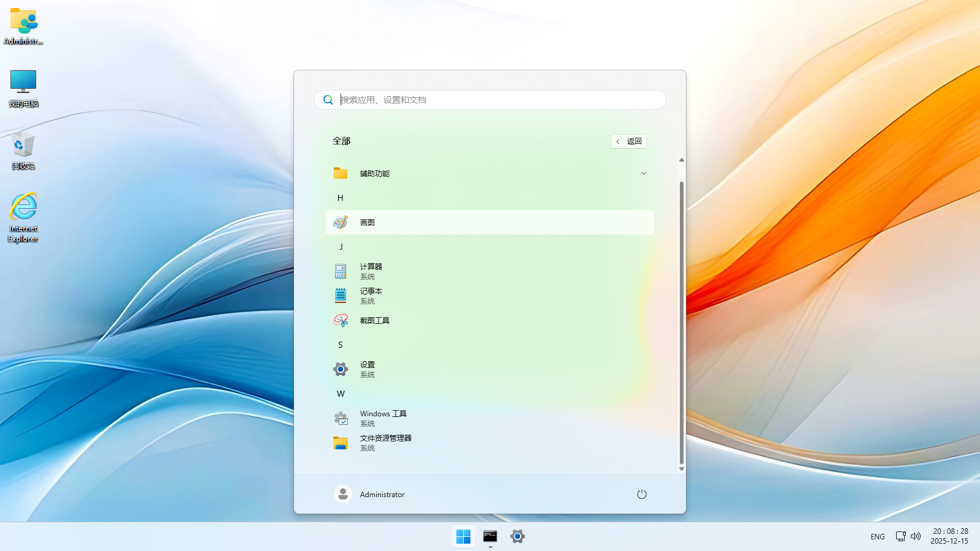Viewport: 980px width, 551px height.
Task: Click the scrollbar down arrow
Action: point(681,469)
